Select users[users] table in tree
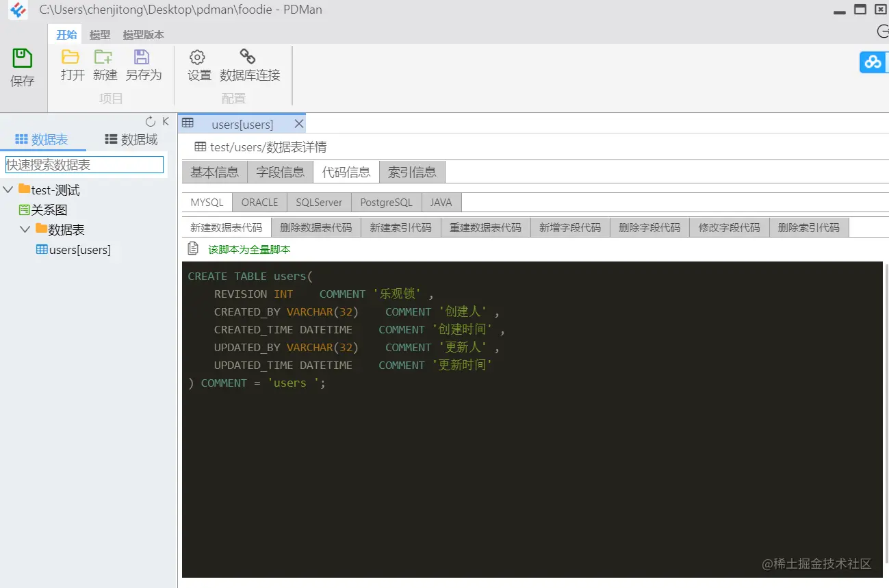 pos(80,250)
